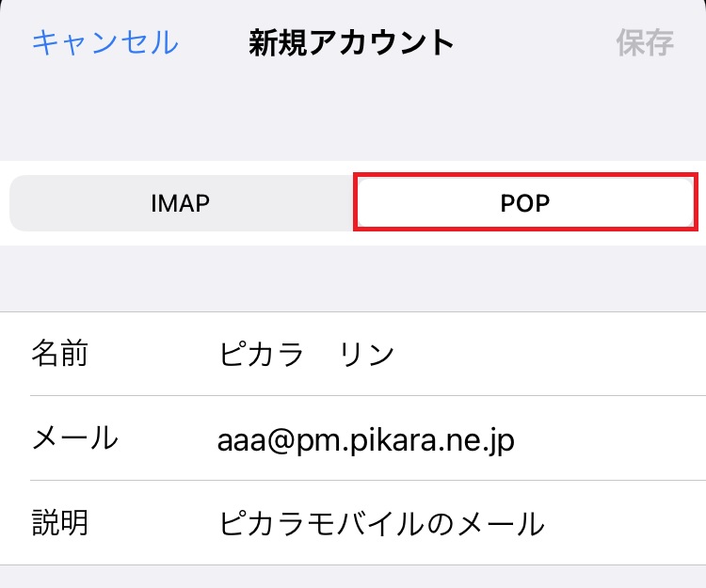This screenshot has width=706, height=588.
Task: Tap gray gap between POP selector and 名前 row
Action: (353, 278)
